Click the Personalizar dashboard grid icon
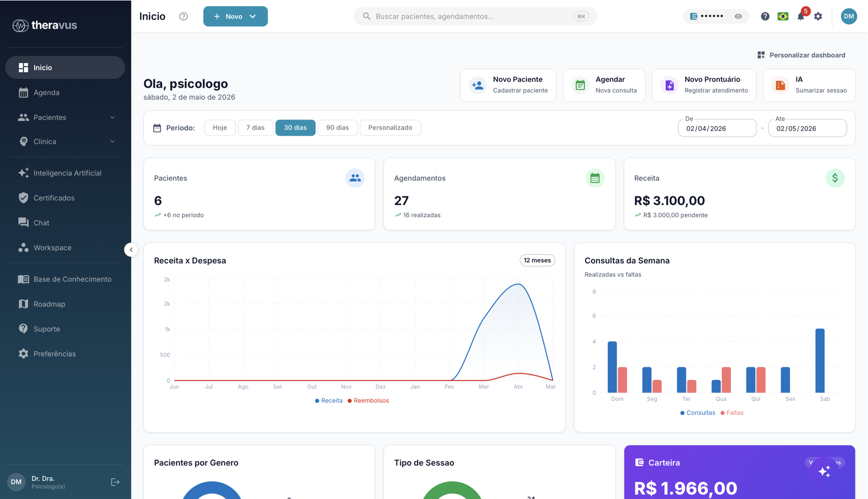868x499 pixels. pyautogui.click(x=761, y=55)
